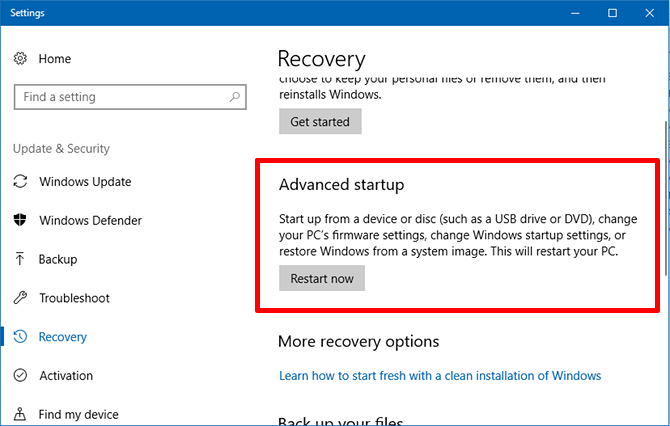The width and height of the screenshot is (670, 426).
Task: Click the Windows Defender shield icon
Action: (20, 220)
